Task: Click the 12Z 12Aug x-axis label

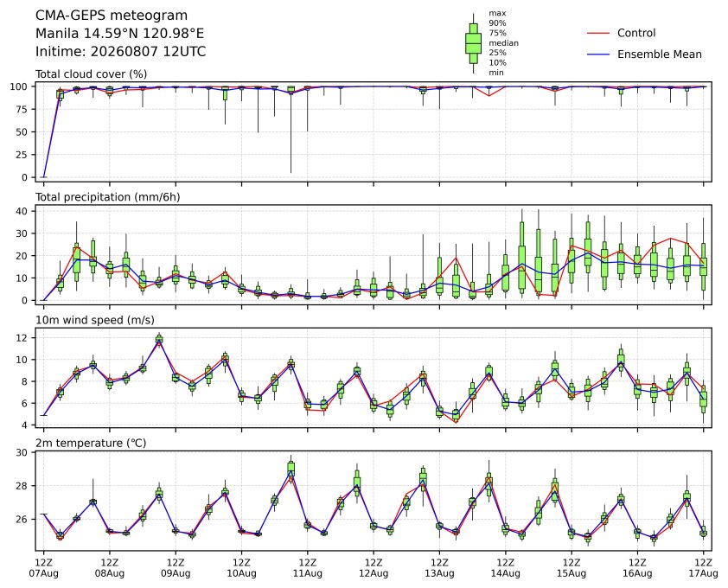Action: click(x=374, y=567)
